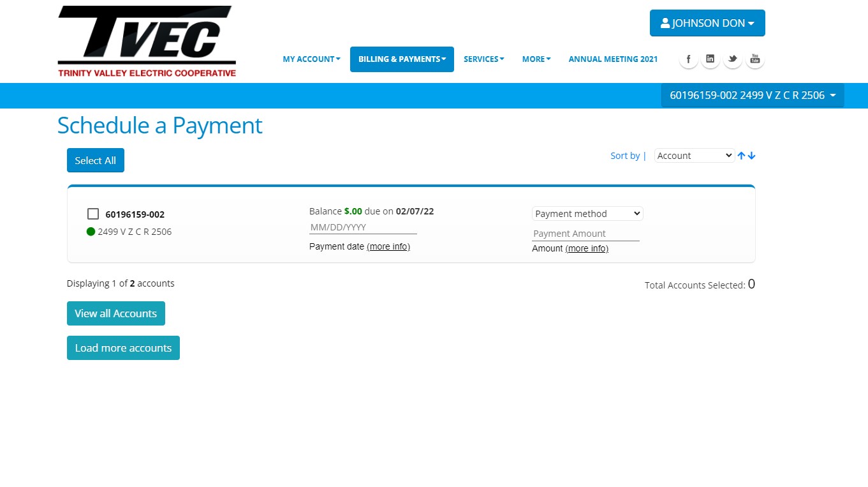Click the View all Accounts button
Screen dimensions: 868x487
[115, 313]
